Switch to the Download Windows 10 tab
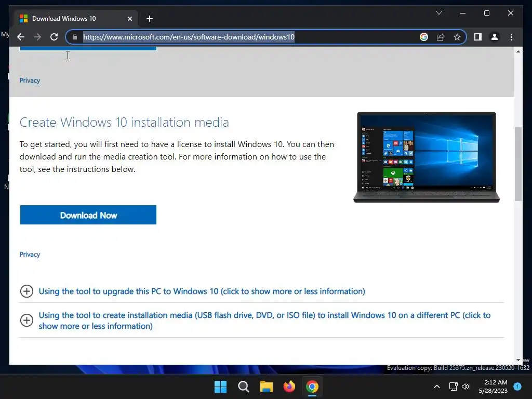Viewport: 532px width, 399px height. click(x=76, y=19)
